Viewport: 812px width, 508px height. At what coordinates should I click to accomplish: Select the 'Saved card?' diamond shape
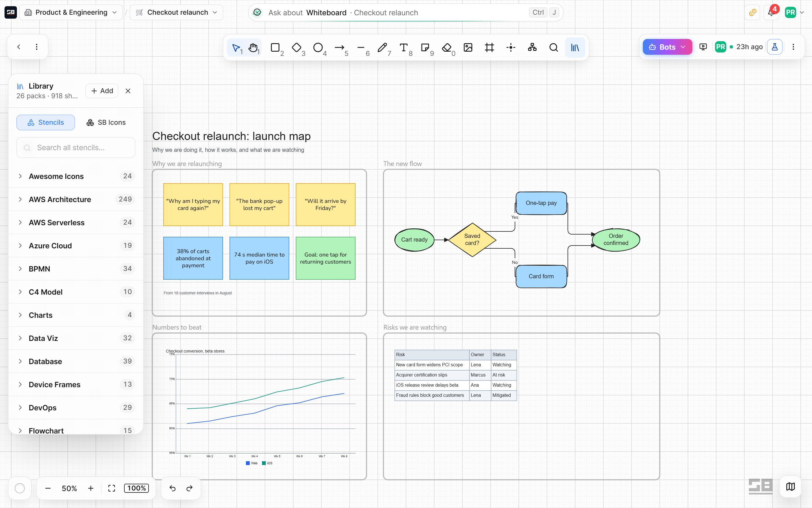472,240
